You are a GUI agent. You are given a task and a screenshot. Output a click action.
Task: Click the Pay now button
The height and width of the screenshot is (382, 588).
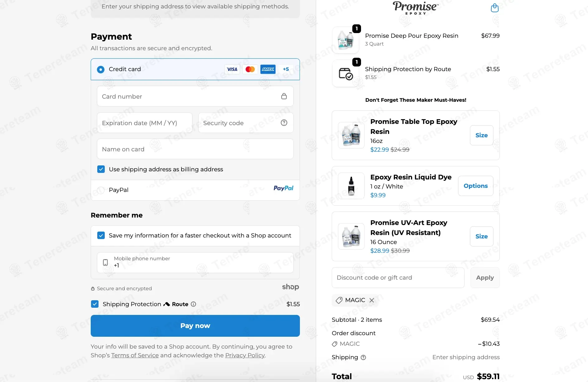195,326
